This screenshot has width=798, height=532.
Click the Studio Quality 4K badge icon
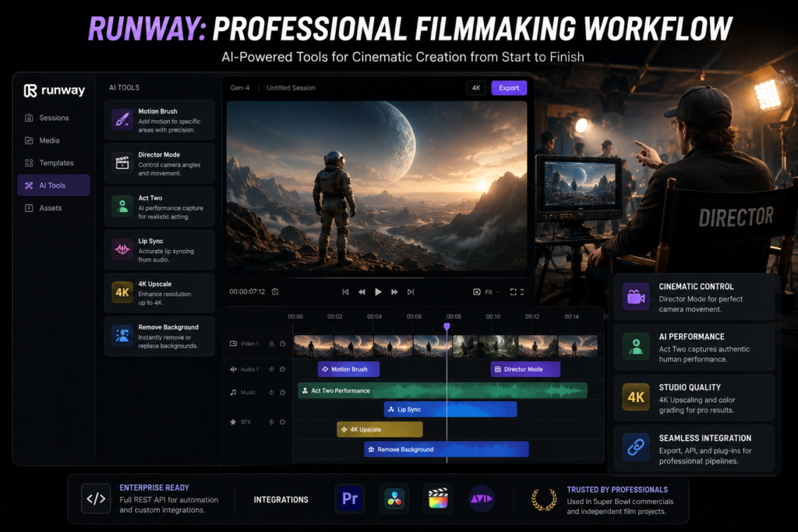pyautogui.click(x=636, y=397)
